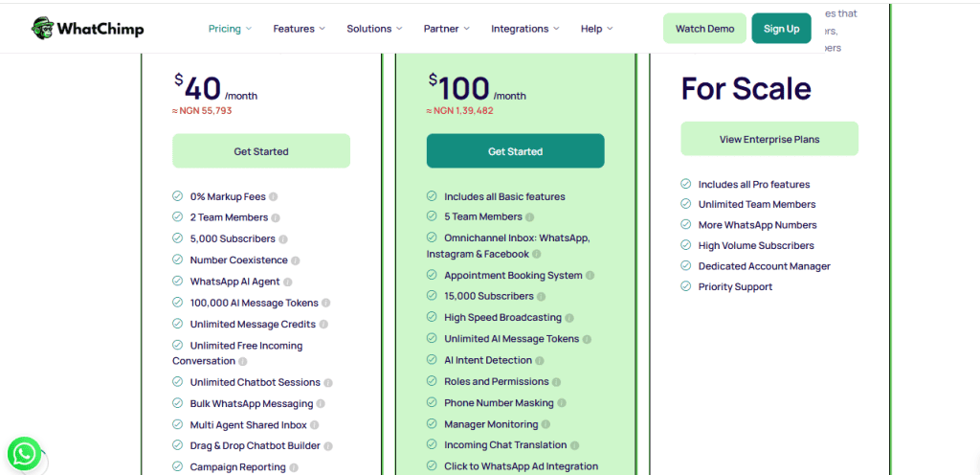Screen dimensions: 980x475
Task: Expand the Features dropdown menu
Action: (299, 29)
